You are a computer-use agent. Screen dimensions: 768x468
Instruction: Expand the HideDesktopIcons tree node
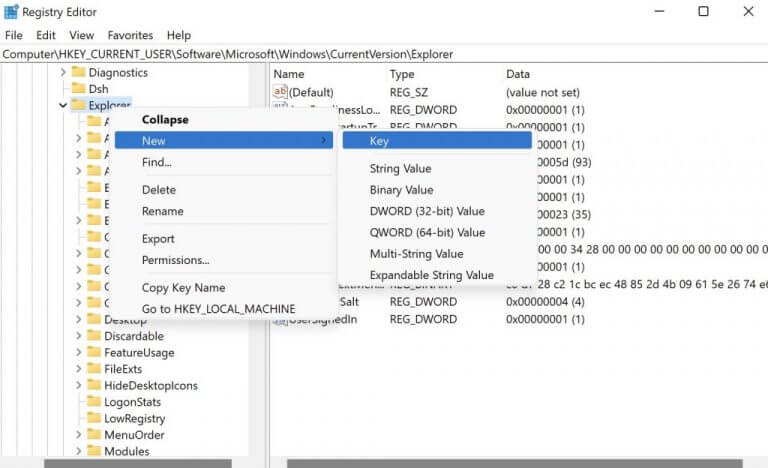pos(79,385)
